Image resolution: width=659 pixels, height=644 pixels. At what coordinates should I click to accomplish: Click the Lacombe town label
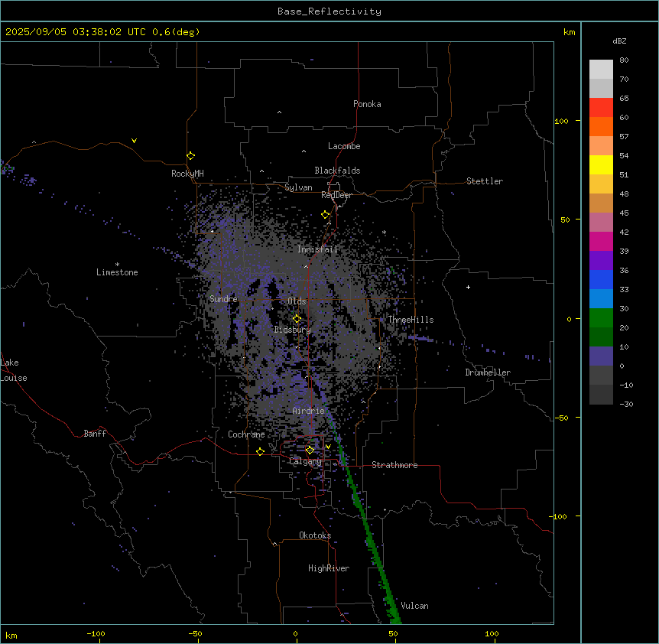coord(344,146)
